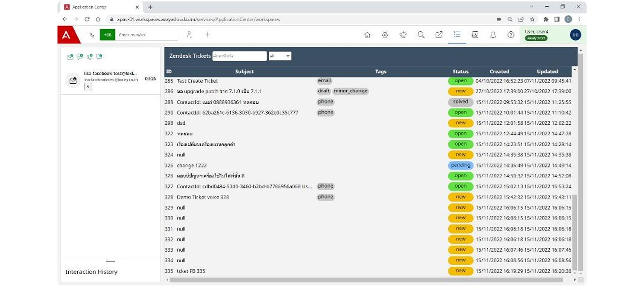Viewport: 644px width, 290px height.
Task: Open the settings gear in top toolbar
Action: pos(385,35)
